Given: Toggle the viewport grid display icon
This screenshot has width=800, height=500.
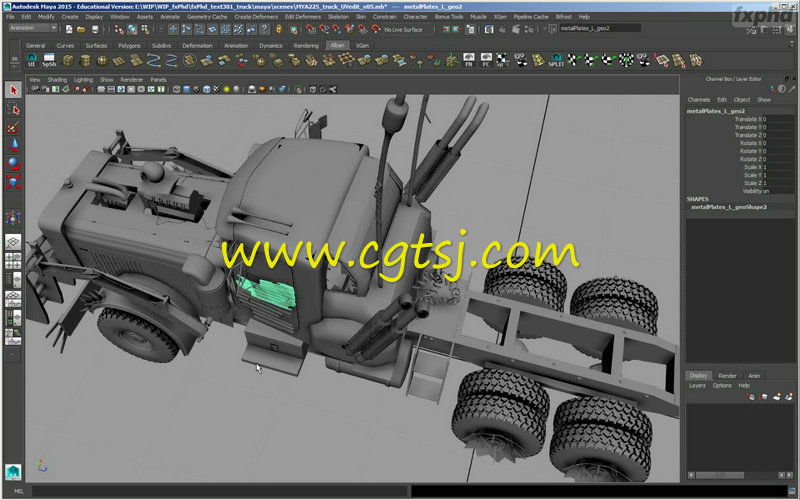Looking at the screenshot, I should (x=101, y=89).
